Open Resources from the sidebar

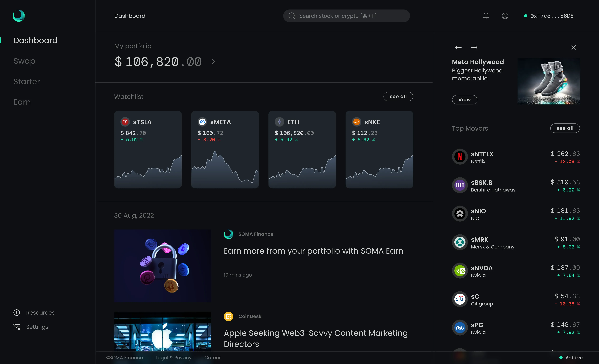pyautogui.click(x=40, y=313)
